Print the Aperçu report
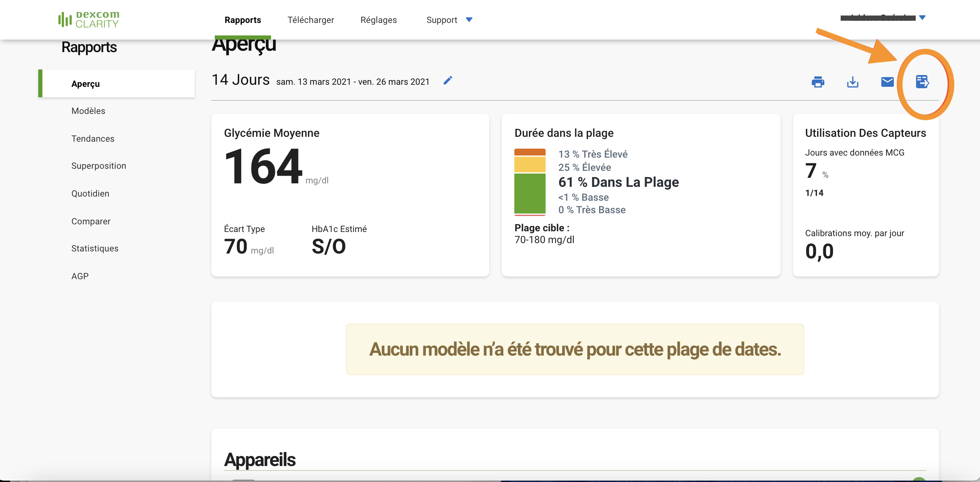 pos(818,82)
